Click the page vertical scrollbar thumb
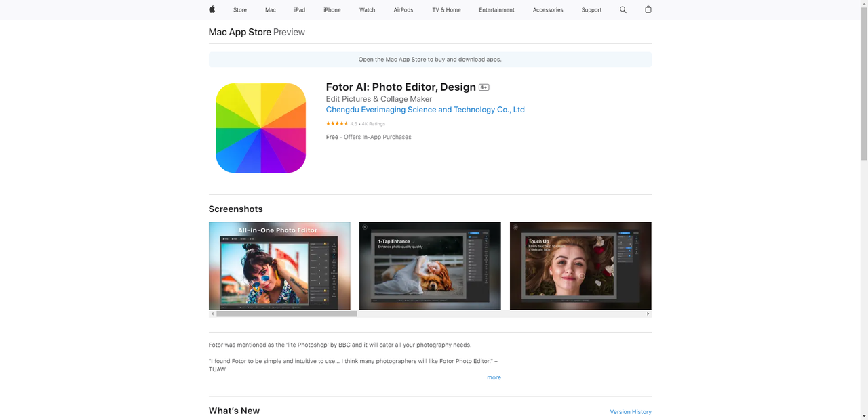This screenshot has height=420, width=868. [x=864, y=85]
